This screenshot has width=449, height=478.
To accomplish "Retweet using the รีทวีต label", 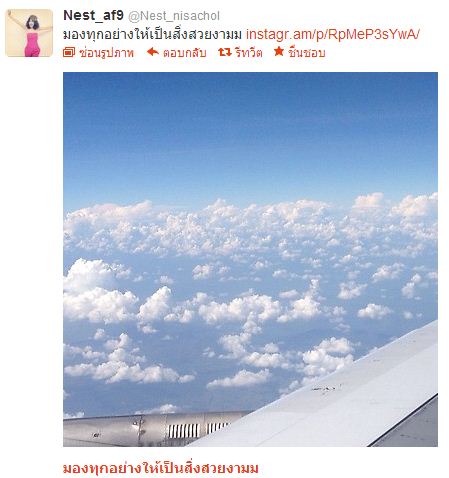I will [x=248, y=53].
